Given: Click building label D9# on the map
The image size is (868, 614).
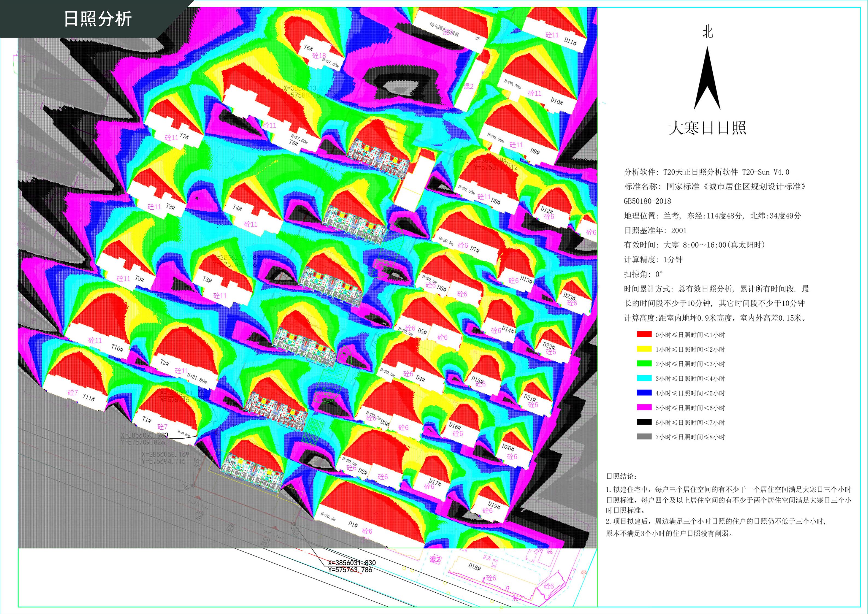Looking at the screenshot, I should [x=535, y=151].
